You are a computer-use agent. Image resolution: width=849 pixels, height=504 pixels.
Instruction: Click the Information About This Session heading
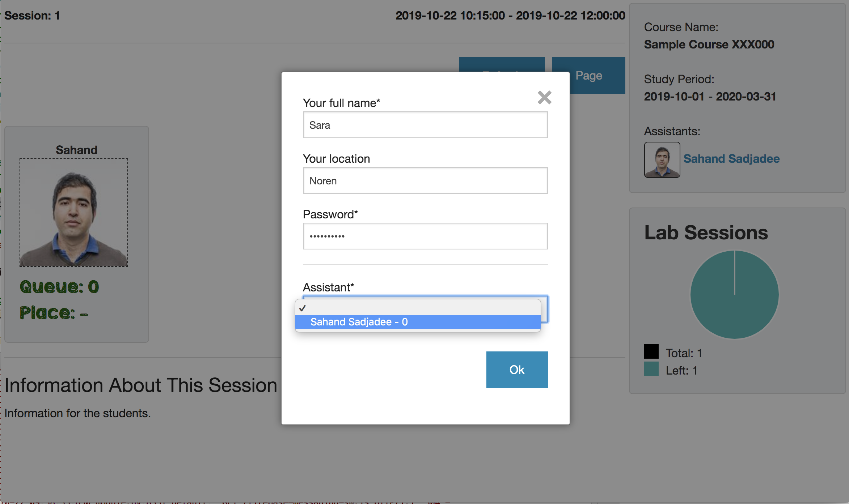coord(141,385)
